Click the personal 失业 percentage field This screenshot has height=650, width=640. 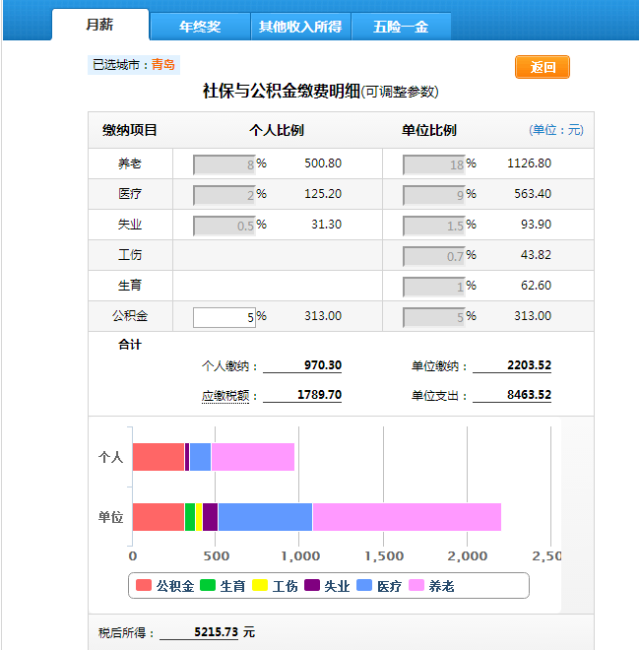pos(224,225)
